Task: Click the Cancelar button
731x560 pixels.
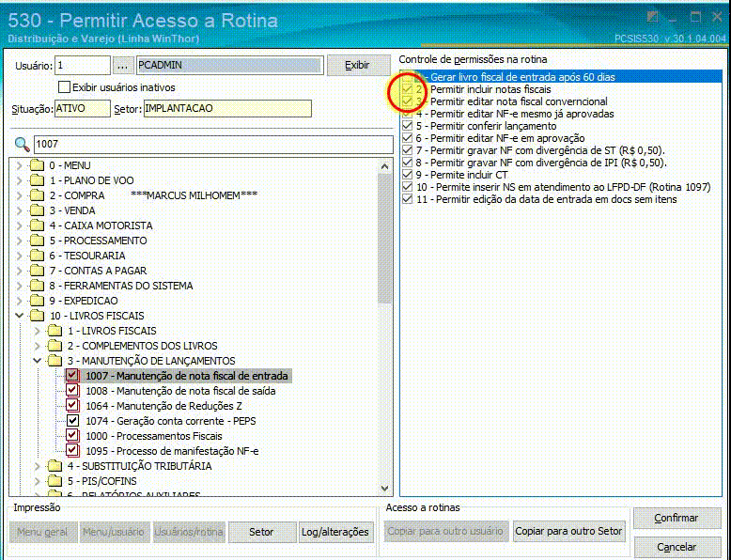Action: [x=677, y=547]
